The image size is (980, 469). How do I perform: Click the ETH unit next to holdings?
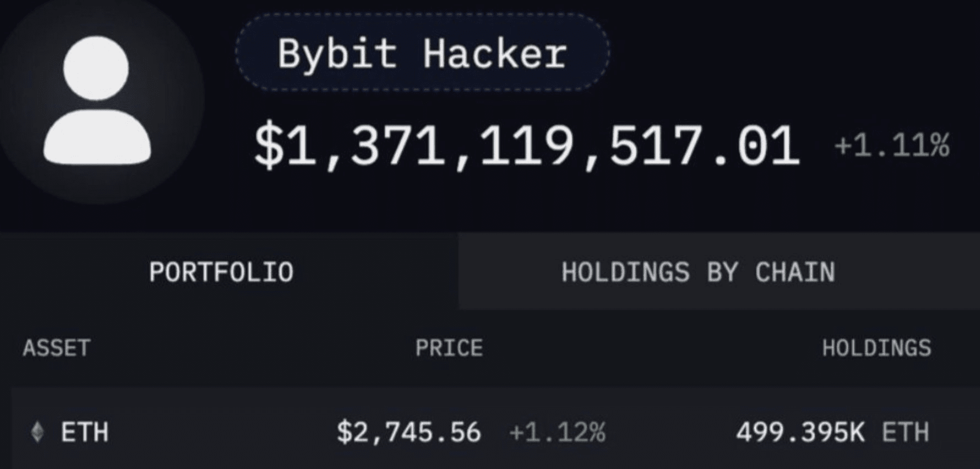click(x=905, y=432)
